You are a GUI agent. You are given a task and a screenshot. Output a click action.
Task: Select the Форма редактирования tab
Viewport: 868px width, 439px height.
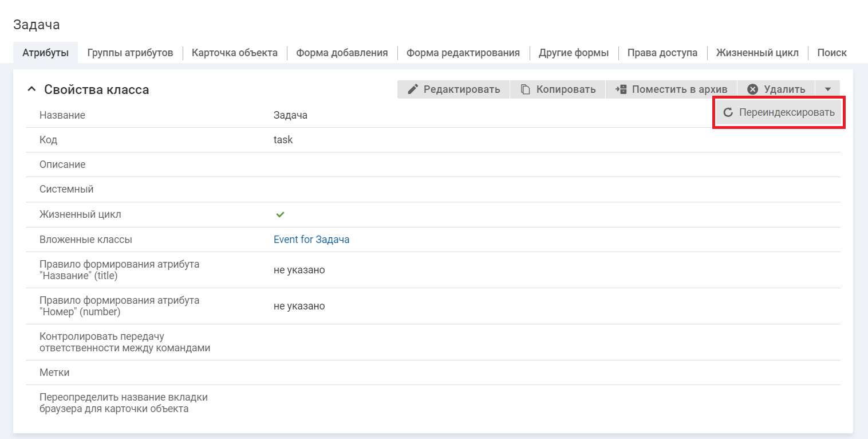pyautogui.click(x=463, y=53)
